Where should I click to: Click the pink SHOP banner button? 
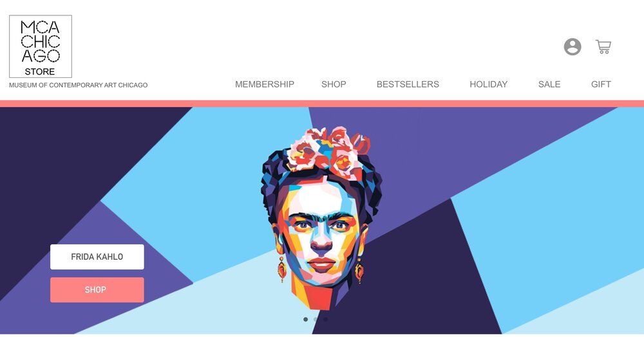pos(97,290)
